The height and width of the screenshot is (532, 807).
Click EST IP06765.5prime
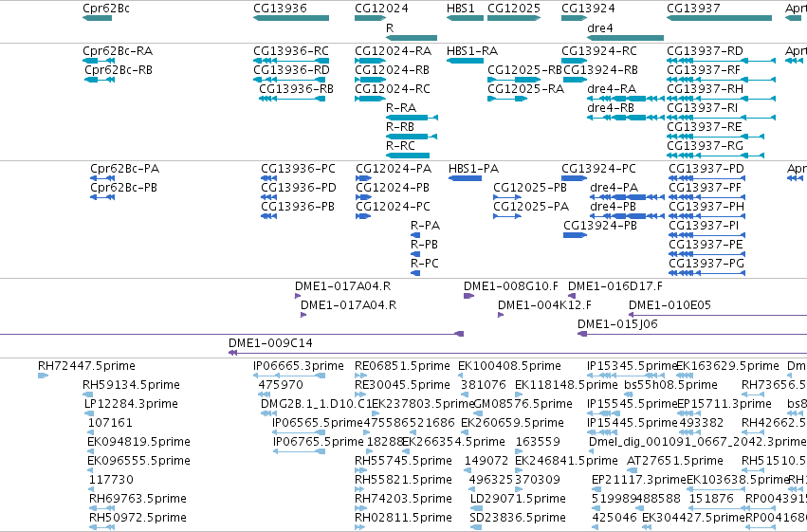pos(299,451)
